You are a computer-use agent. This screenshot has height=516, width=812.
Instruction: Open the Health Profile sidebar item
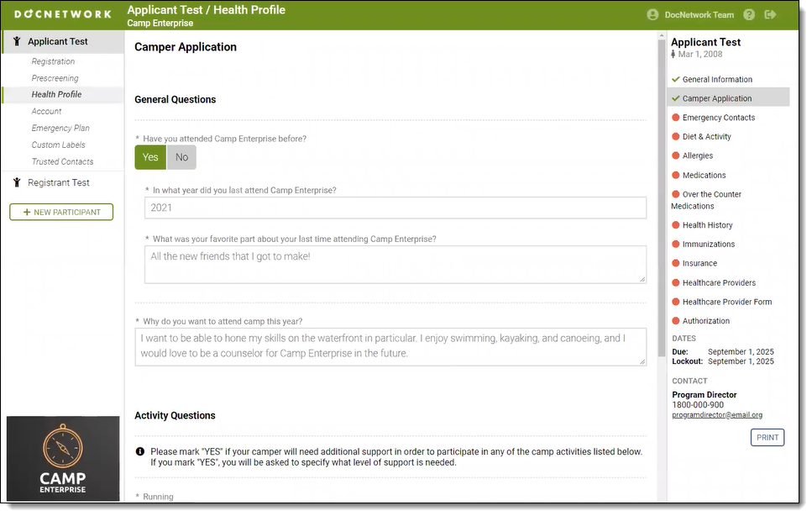(56, 95)
